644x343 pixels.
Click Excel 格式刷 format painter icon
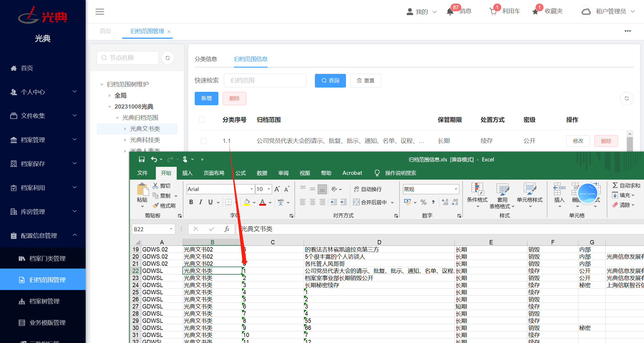pyautogui.click(x=156, y=206)
